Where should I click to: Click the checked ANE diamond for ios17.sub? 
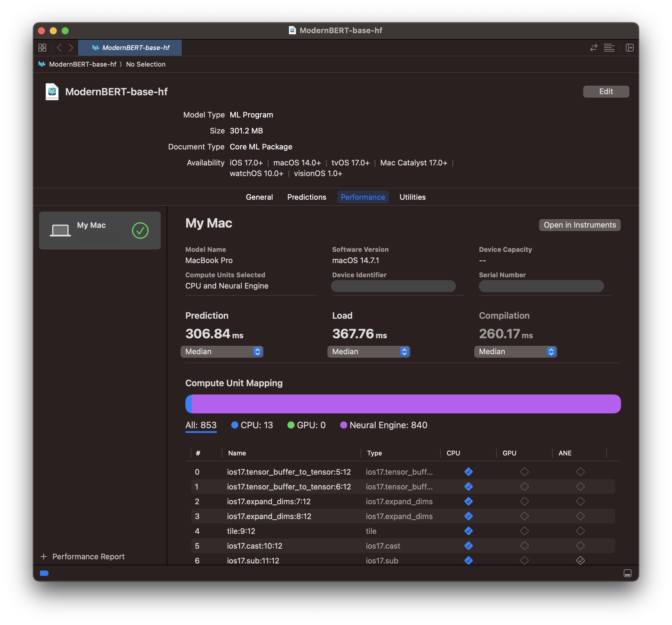(x=581, y=560)
